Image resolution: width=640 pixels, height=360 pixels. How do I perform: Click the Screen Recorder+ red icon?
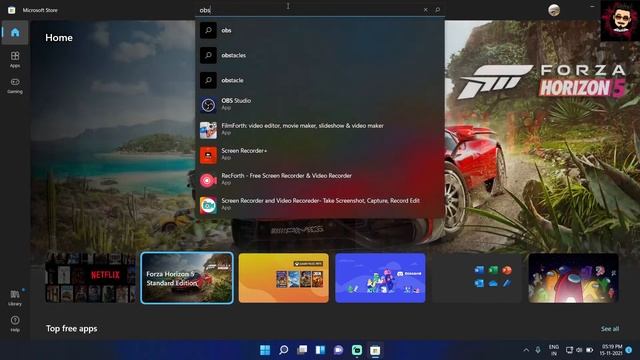coord(208,155)
